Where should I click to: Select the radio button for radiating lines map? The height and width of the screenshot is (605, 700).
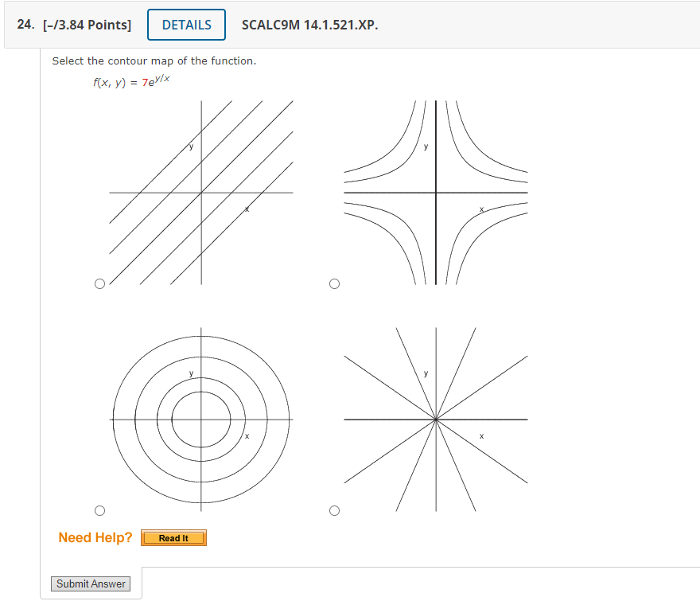point(335,509)
